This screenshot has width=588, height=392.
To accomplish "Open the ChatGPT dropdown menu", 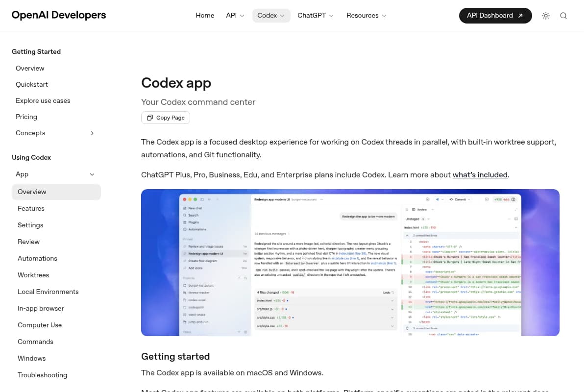I will coord(316,16).
